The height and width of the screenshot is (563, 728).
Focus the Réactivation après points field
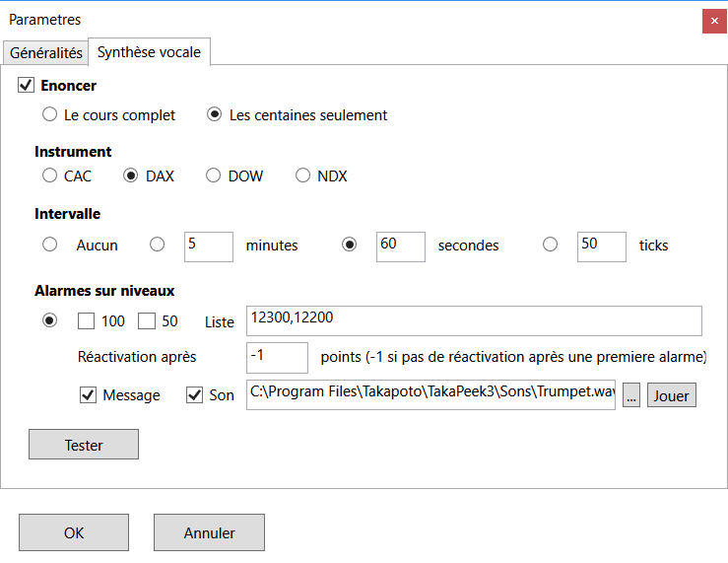coord(276,357)
